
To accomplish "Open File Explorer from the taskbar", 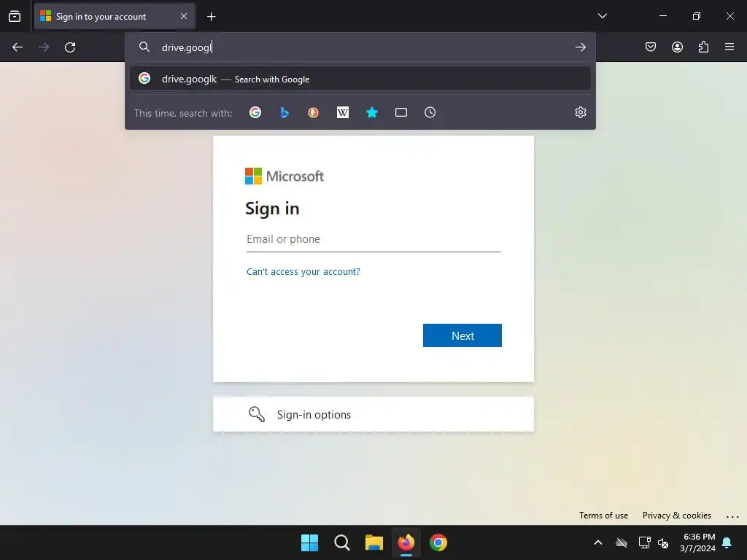I will (x=374, y=542).
